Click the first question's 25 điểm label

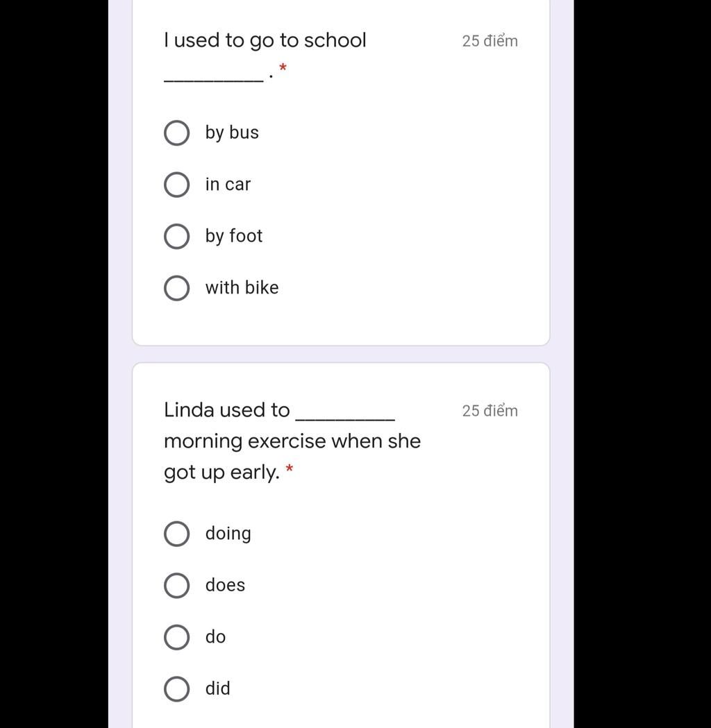490,41
